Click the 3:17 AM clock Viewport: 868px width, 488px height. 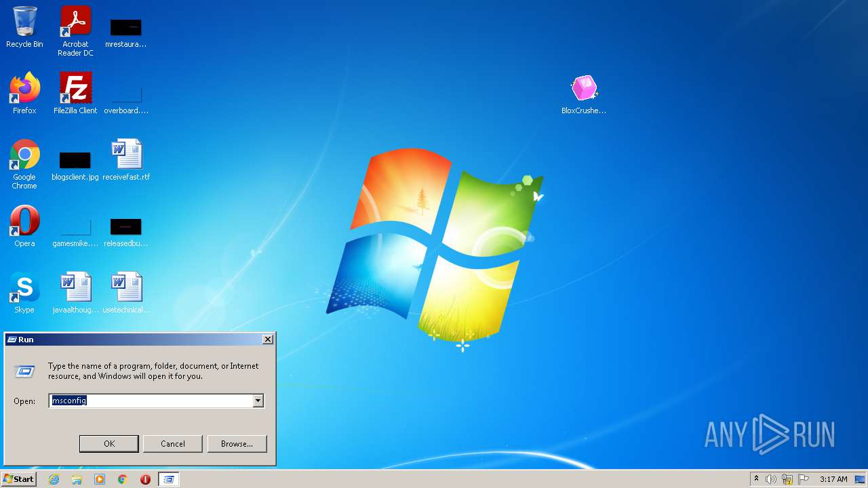tap(833, 479)
